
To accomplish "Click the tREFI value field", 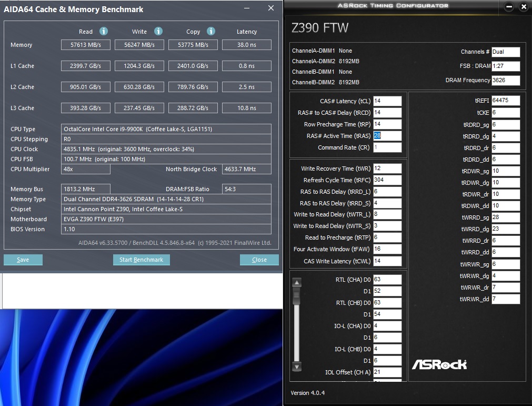I will point(506,100).
